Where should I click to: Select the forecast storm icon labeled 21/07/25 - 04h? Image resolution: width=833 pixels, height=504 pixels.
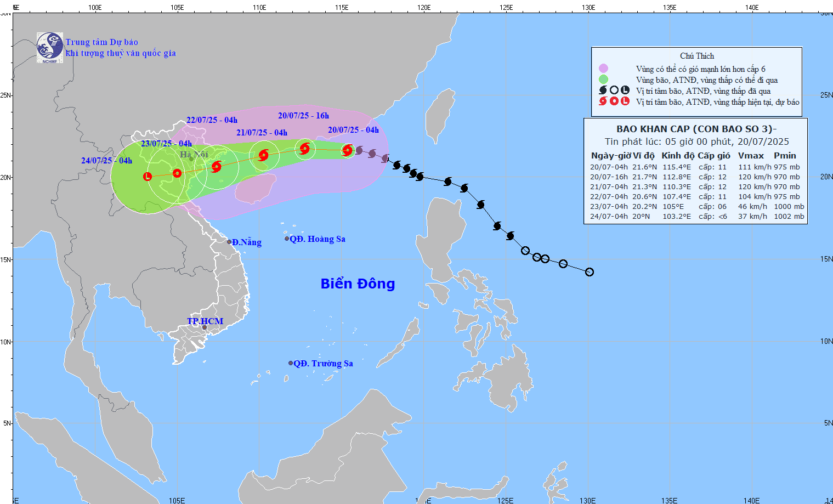(x=263, y=156)
